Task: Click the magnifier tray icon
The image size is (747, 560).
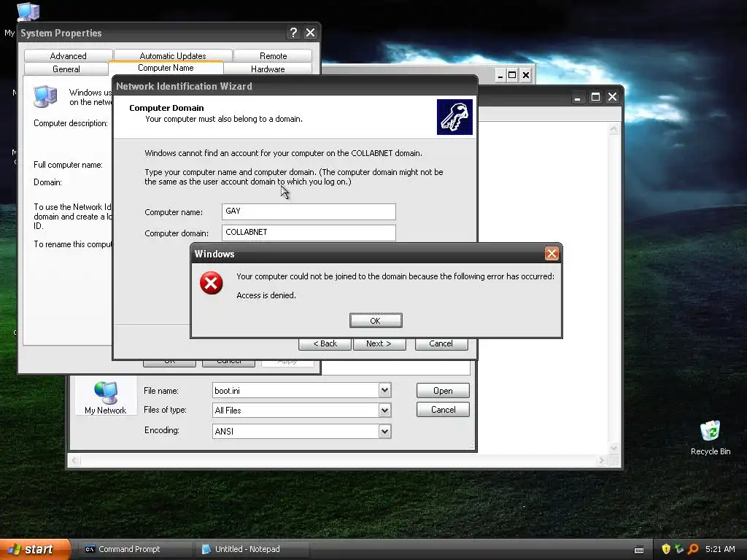Action: coord(693,549)
